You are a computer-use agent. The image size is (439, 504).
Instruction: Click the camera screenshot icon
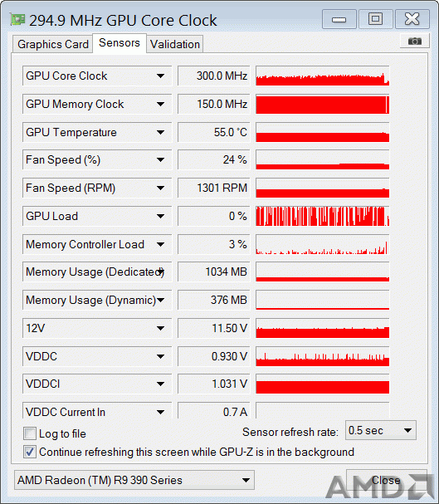pyautogui.click(x=415, y=42)
